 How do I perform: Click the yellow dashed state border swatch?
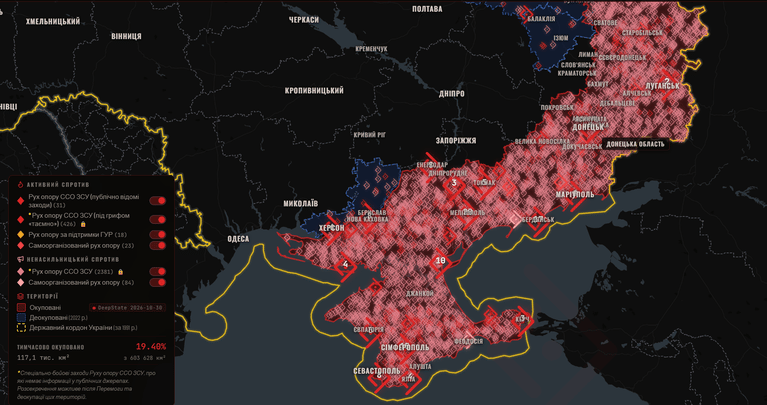tap(21, 328)
